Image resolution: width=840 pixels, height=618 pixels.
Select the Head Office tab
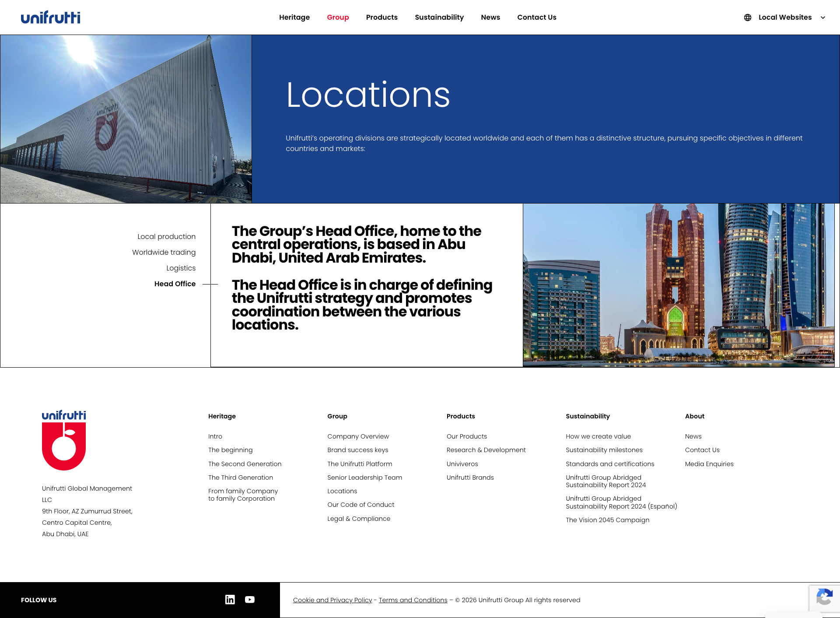(175, 284)
